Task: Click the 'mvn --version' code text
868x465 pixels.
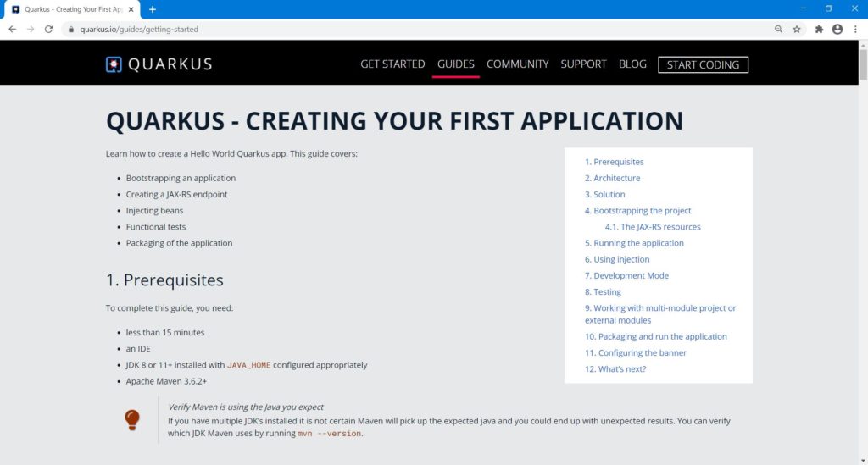Action: [329, 434]
